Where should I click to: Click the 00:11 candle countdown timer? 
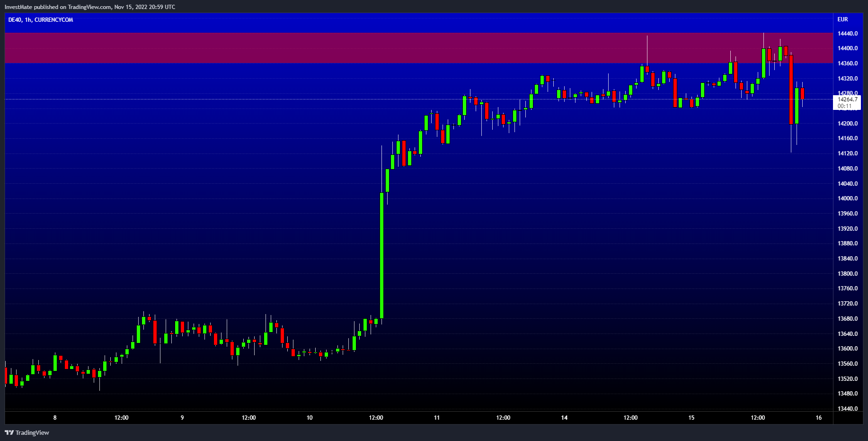click(844, 106)
